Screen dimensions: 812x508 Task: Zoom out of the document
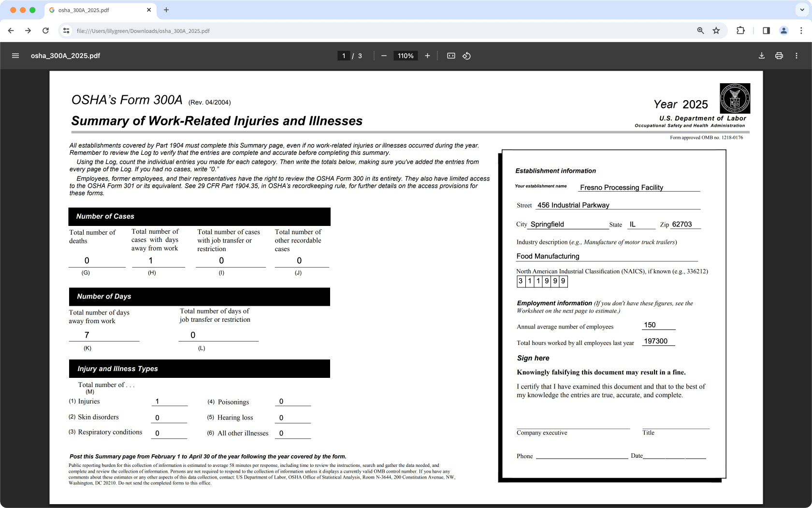pyautogui.click(x=384, y=56)
